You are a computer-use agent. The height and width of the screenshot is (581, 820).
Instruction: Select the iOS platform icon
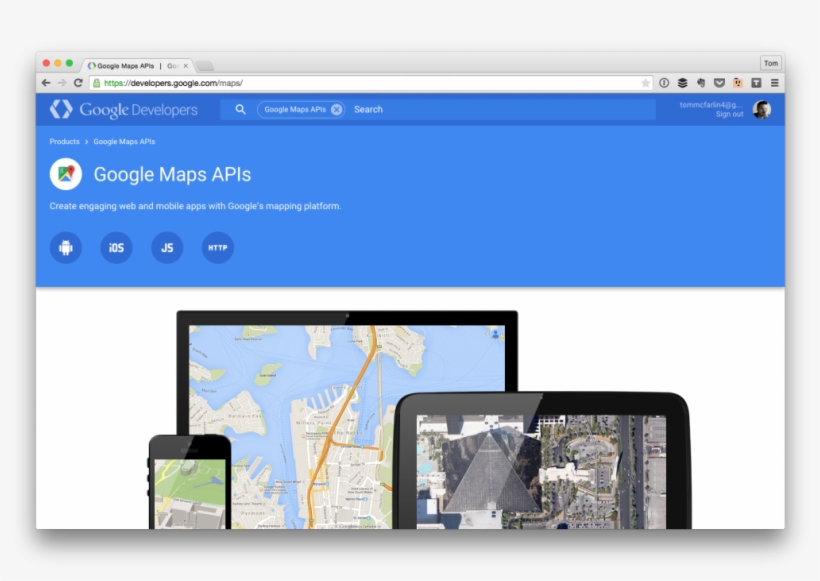point(116,247)
